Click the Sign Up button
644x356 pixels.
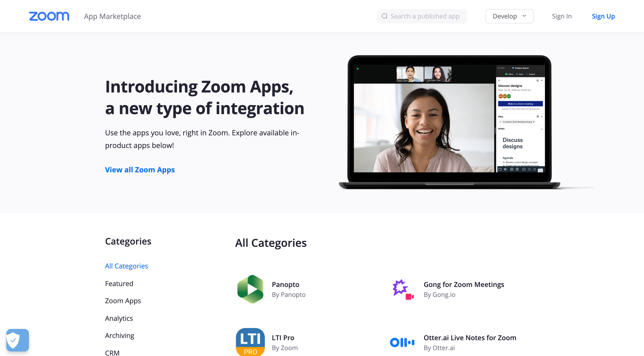604,16
